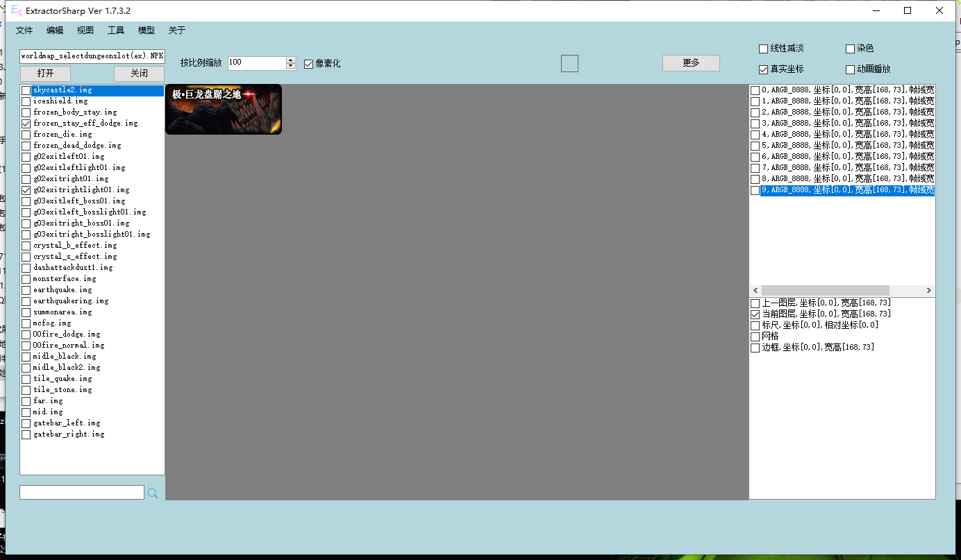Viewport: 961px width, 560px height.
Task: Click the 更多 button
Action: (691, 63)
